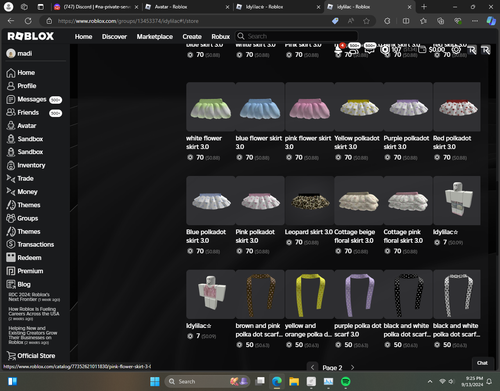Open the Robux nav item
Viewport: 500px width, 391px height.
tap(221, 37)
